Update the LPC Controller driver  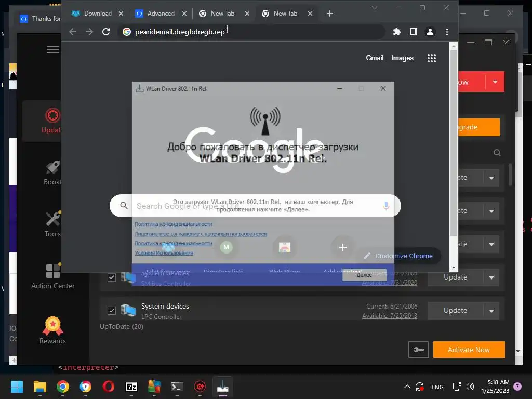[455, 311]
